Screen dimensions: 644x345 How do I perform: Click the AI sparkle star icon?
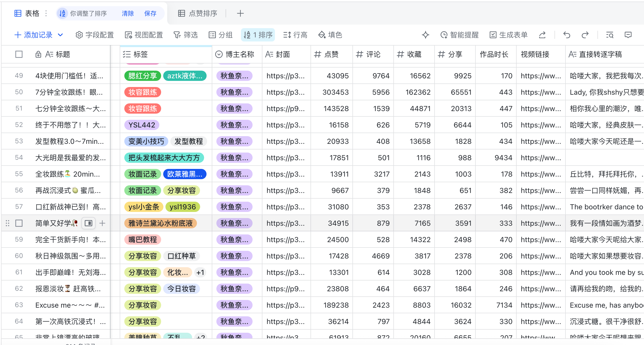426,35
